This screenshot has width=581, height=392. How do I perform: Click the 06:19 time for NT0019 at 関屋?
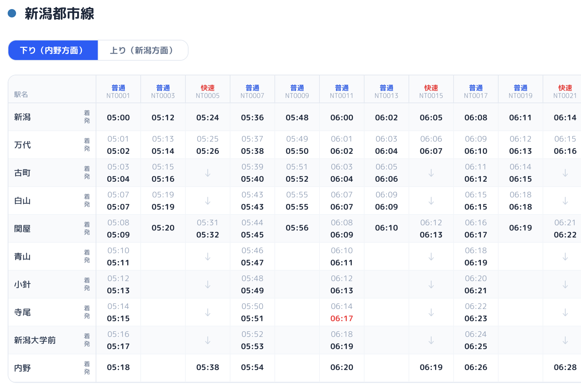(x=521, y=228)
